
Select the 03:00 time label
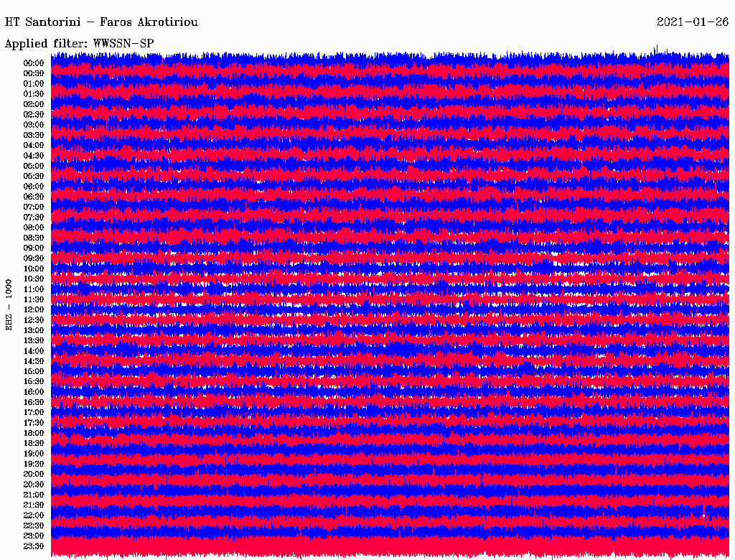[x=34, y=125]
